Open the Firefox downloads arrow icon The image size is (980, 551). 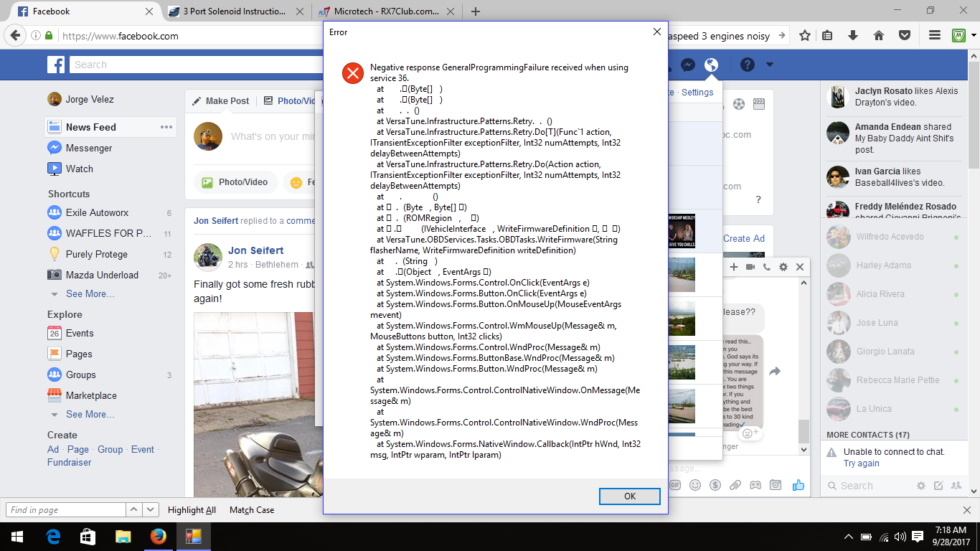pyautogui.click(x=853, y=36)
